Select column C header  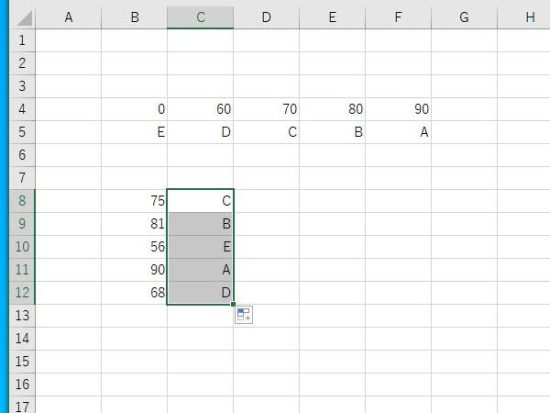pos(200,17)
